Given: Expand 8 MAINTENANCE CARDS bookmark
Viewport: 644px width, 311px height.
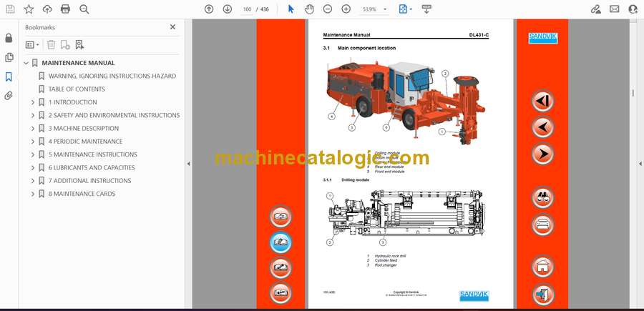Looking at the screenshot, I should click(x=33, y=194).
